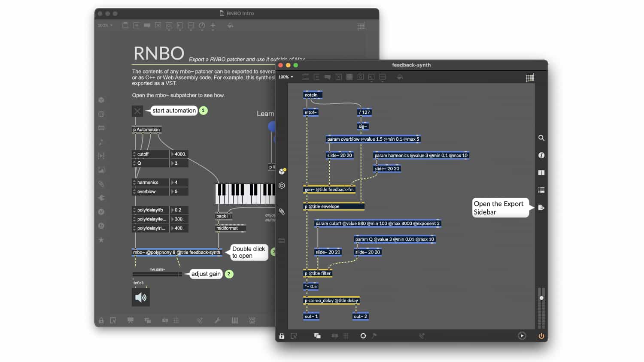The width and height of the screenshot is (644, 362).
Task: Click the pin icon in feedback-synth bottom toolbar
Action: pos(374,336)
